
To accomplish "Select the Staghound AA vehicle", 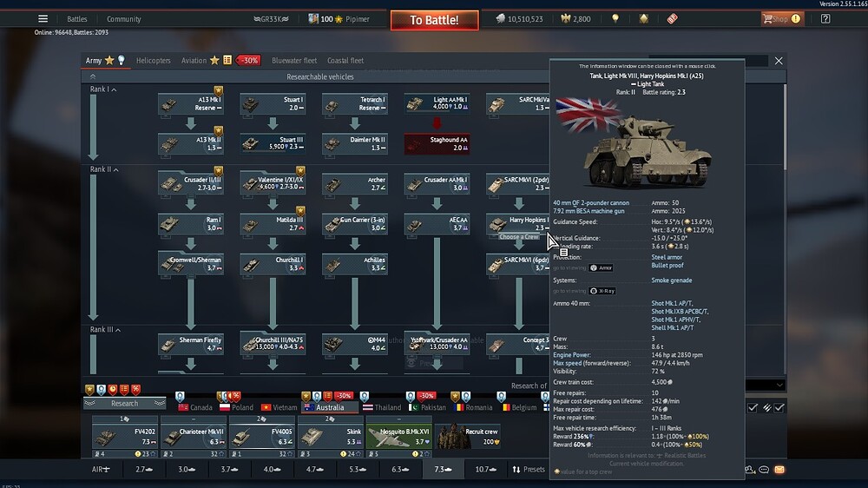I will [x=437, y=143].
